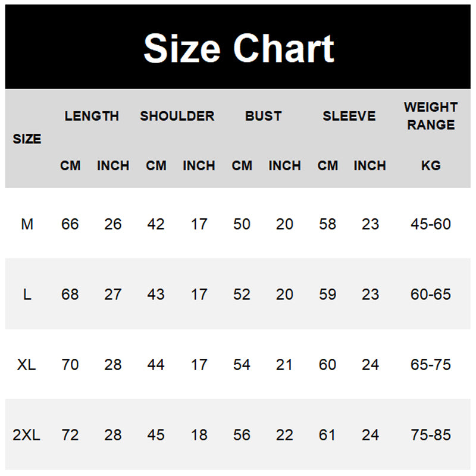Click sleeve value 61 in 2XL row
This screenshot has width=476, height=476.
[x=327, y=435]
